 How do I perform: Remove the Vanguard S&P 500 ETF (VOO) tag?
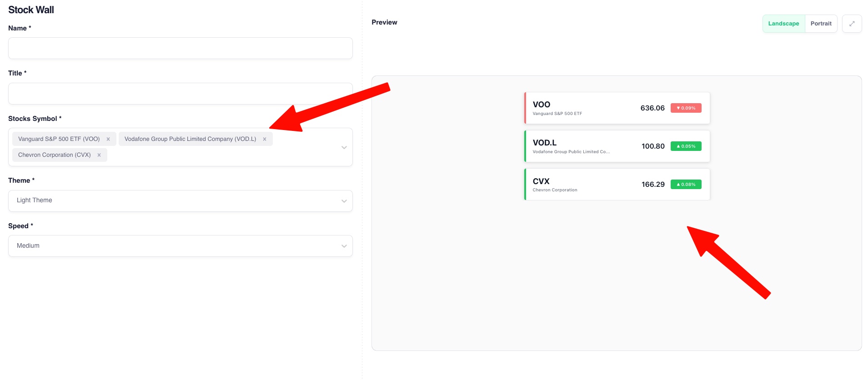[108, 139]
